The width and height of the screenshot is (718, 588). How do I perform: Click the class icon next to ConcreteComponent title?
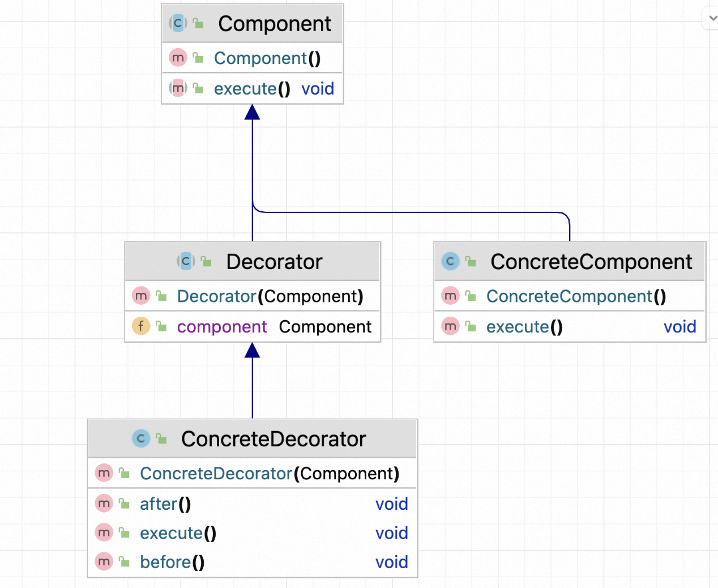tap(450, 261)
